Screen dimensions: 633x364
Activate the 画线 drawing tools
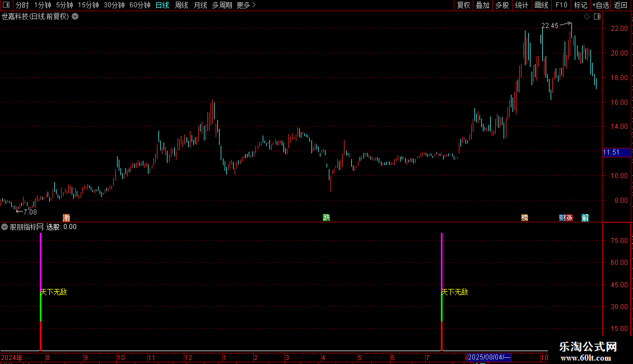pos(541,5)
